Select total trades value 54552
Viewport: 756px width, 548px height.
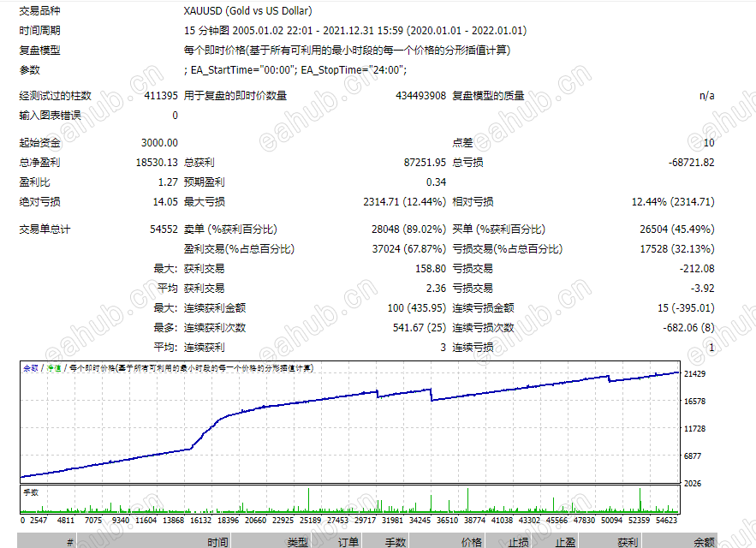tap(164, 229)
